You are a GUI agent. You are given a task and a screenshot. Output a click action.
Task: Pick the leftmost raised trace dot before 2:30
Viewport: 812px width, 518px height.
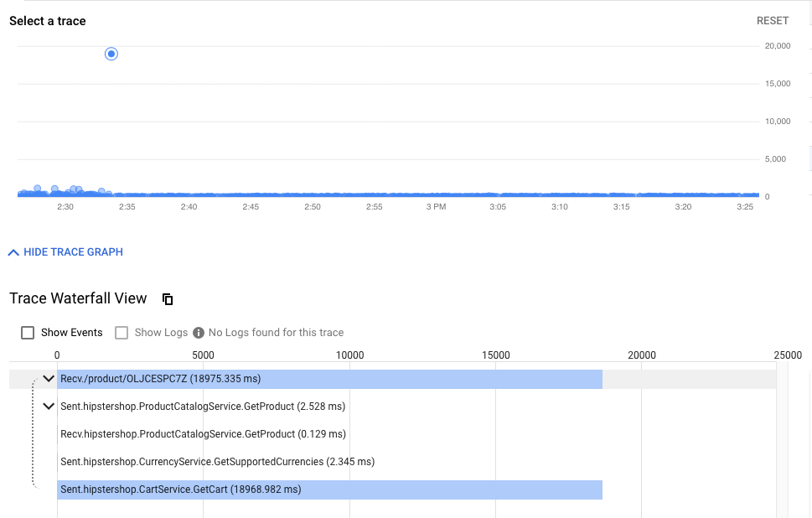[37, 189]
